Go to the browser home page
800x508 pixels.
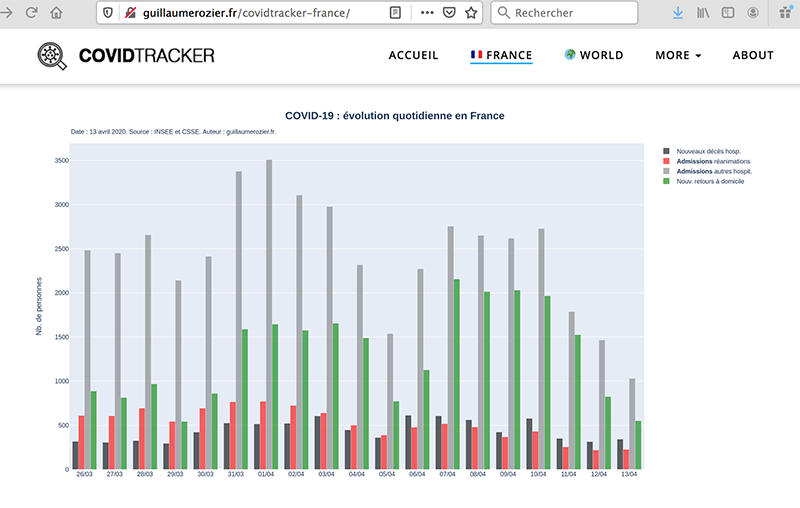click(x=56, y=13)
